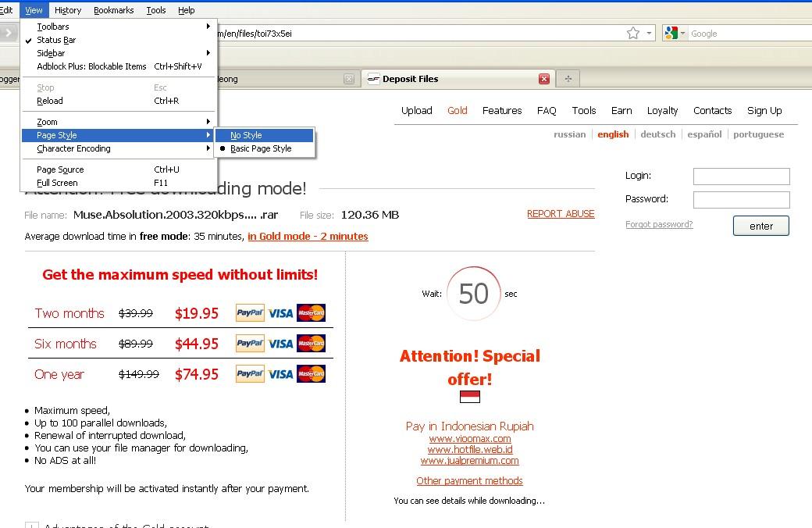Click into the Google search box
Image resolution: width=812 pixels, height=528 pixels.
coord(751,34)
